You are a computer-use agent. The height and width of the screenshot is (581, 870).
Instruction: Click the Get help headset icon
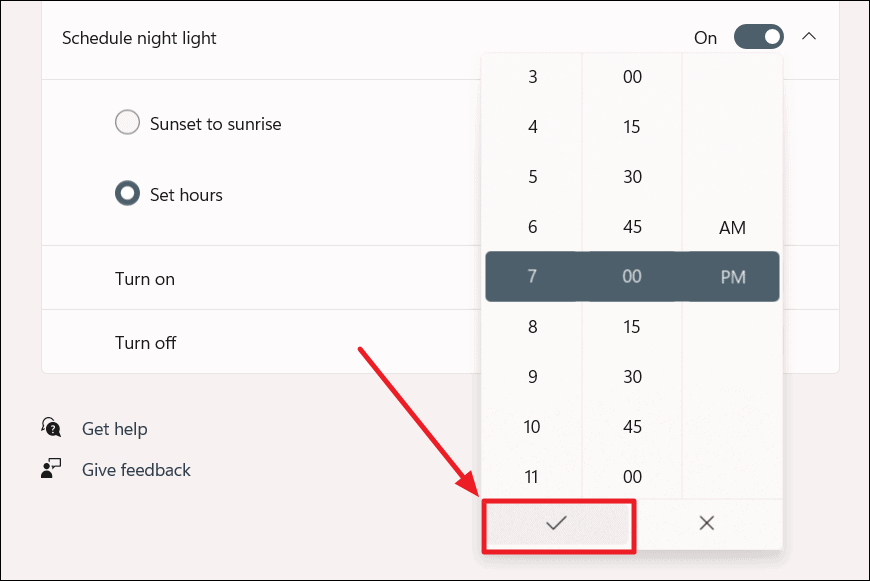[48, 428]
